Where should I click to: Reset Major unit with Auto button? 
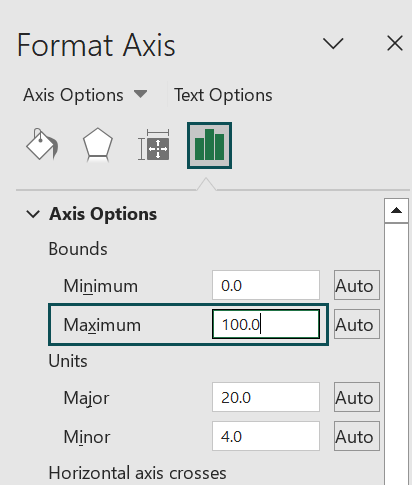tap(357, 397)
